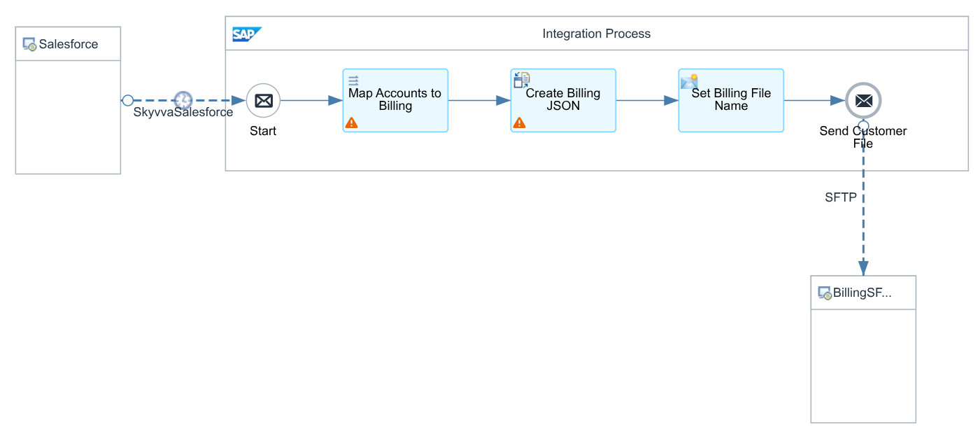The height and width of the screenshot is (434, 980).
Task: Select the Integration Process pool title
Action: point(597,34)
